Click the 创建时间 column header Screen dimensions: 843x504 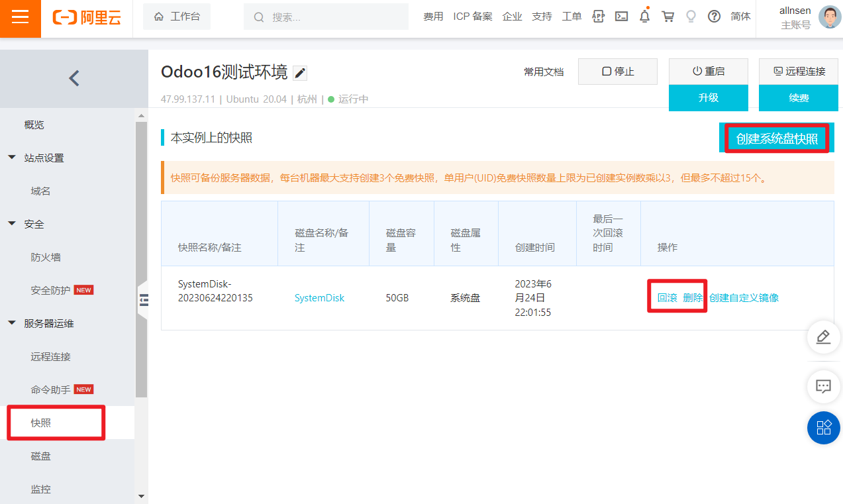pos(535,247)
